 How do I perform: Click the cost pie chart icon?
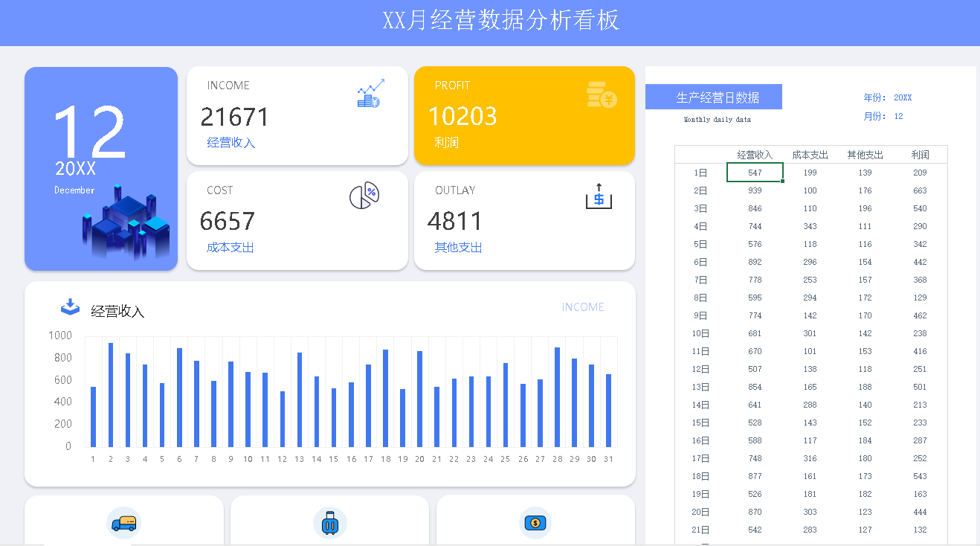[x=364, y=196]
